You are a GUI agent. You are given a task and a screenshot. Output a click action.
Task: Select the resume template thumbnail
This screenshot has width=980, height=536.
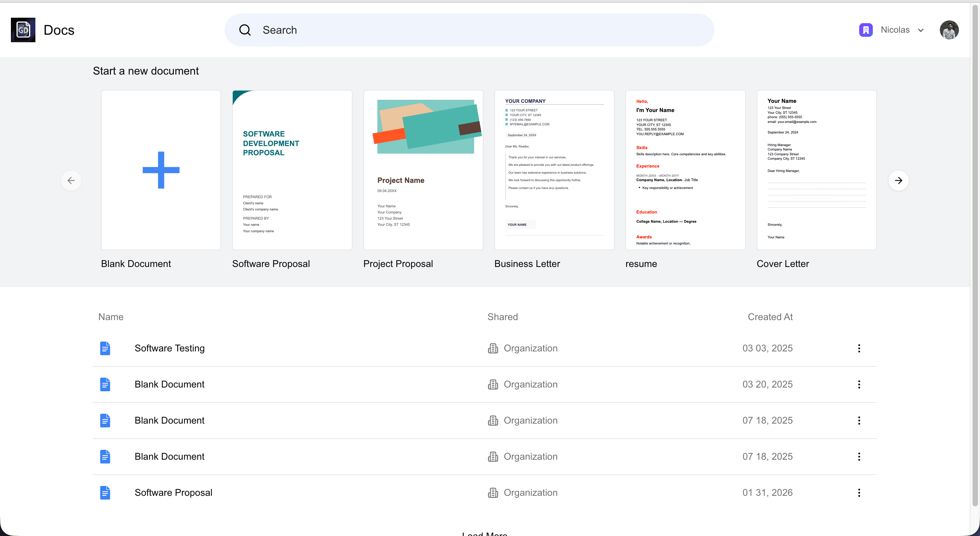click(x=685, y=170)
